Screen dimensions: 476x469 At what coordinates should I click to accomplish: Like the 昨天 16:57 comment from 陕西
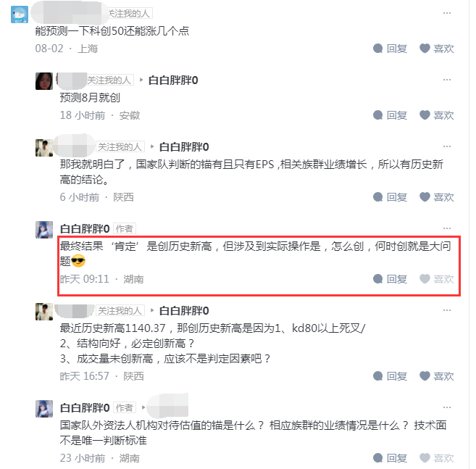[x=437, y=376]
